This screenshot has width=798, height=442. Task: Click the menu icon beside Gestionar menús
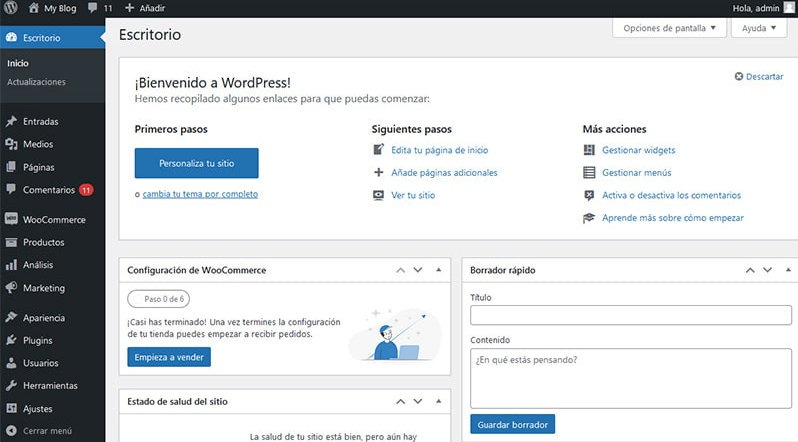pos(589,172)
